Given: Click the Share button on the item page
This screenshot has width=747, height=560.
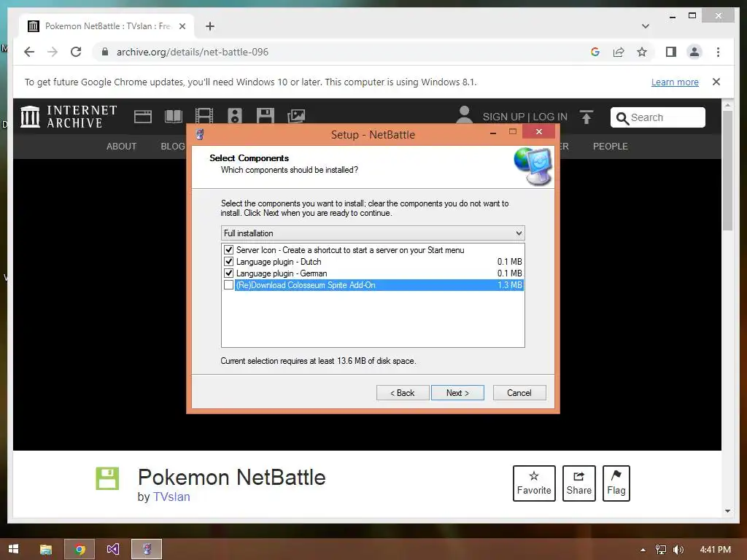Looking at the screenshot, I should tap(578, 483).
